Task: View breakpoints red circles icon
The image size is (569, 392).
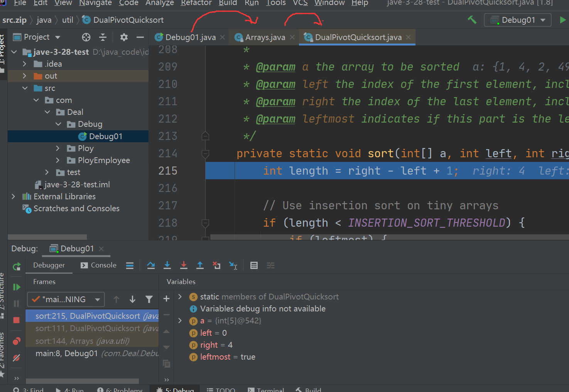Action: click(16, 341)
